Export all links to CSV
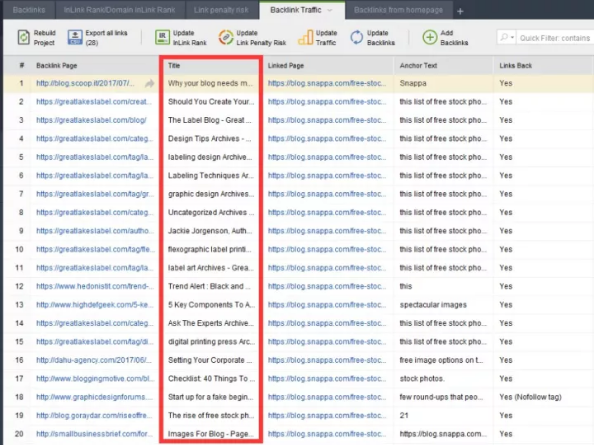Image resolution: width=598 pixels, height=445 pixels. click(75, 38)
